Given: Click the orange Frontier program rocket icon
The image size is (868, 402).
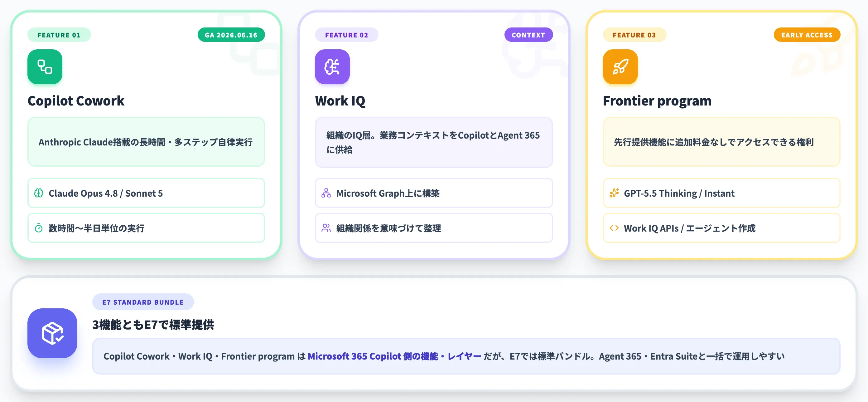Looking at the screenshot, I should (x=620, y=67).
